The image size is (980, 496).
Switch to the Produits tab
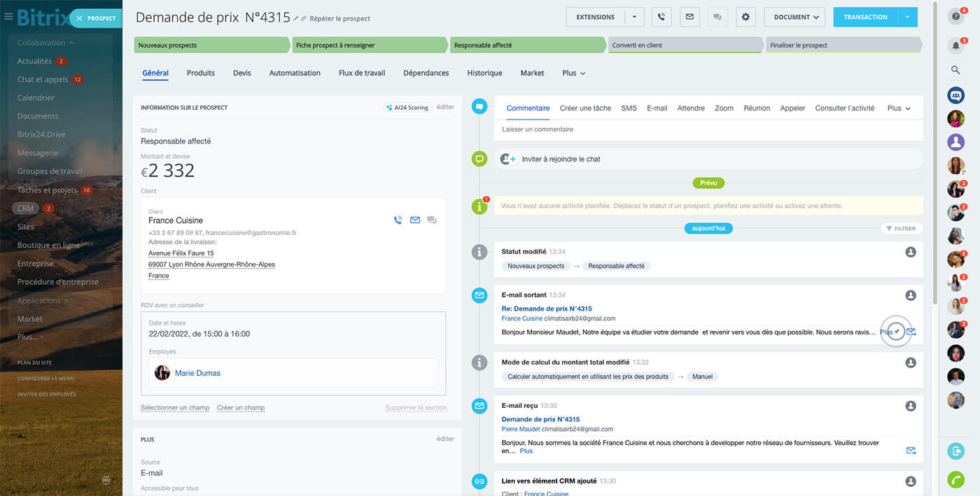point(200,73)
